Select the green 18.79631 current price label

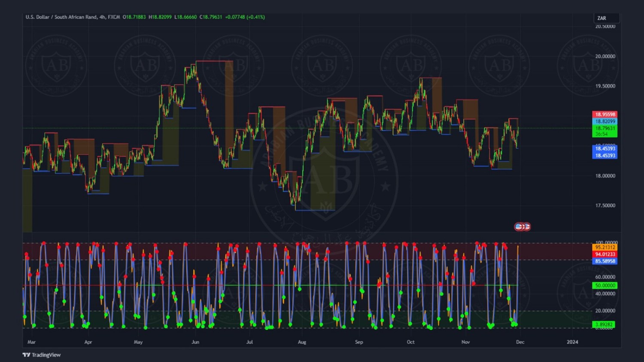point(605,128)
